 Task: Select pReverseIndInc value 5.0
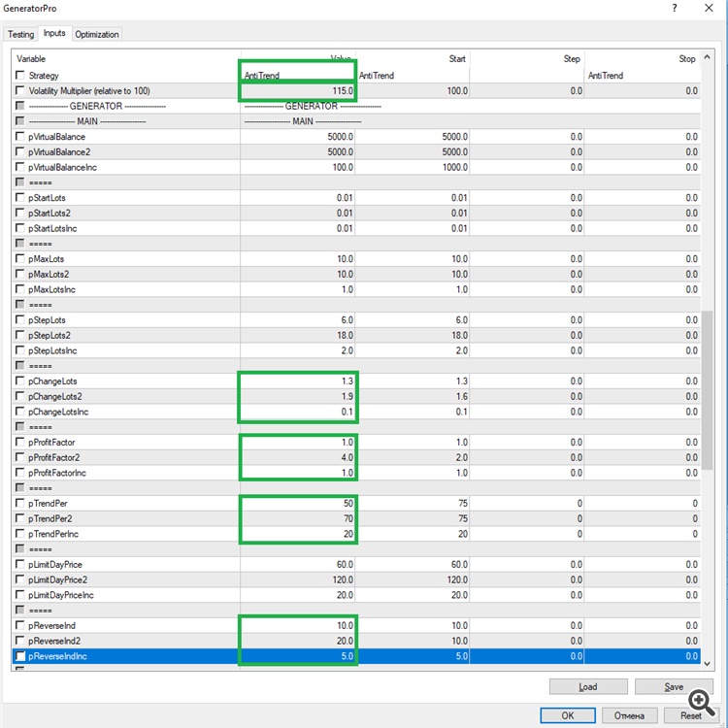coord(298,656)
